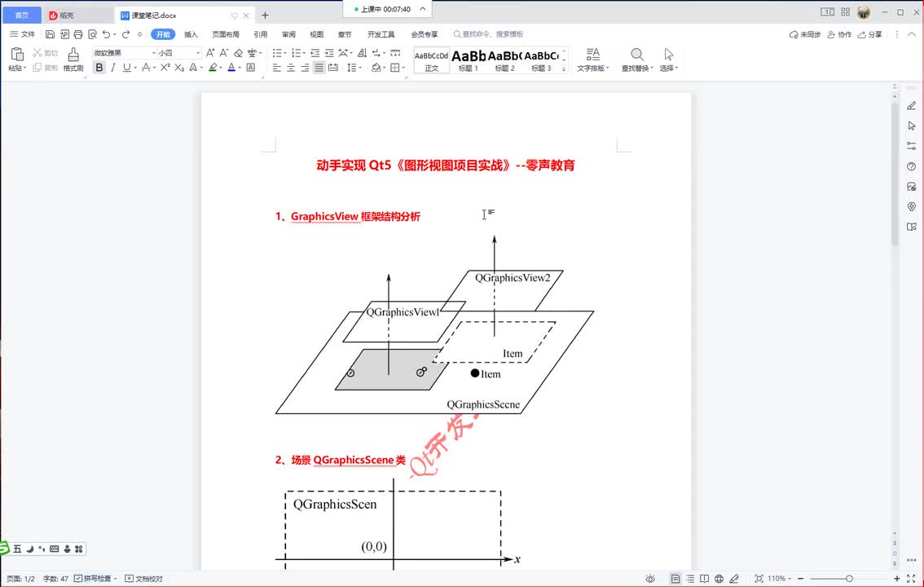Click the selection cursor icon in right sidebar
This screenshot has height=587, width=924.
click(912, 126)
